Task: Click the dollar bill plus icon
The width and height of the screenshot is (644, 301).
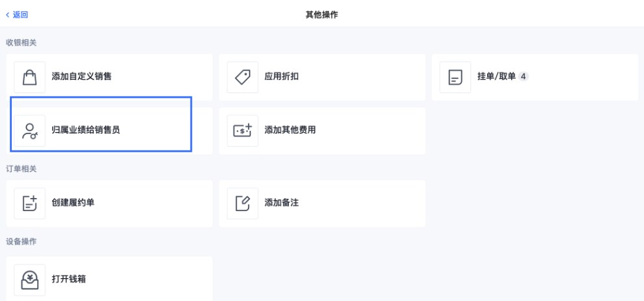Action: 243,131
